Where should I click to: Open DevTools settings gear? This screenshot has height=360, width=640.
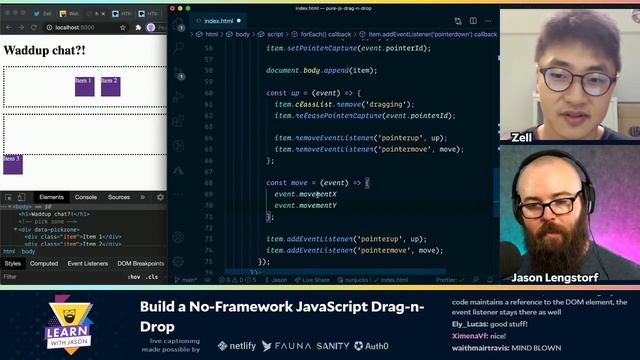point(160,198)
